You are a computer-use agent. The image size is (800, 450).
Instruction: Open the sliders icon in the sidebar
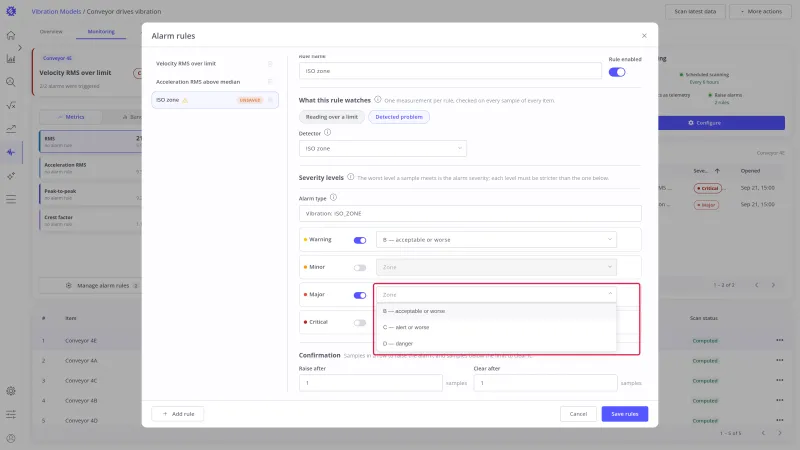pos(11,414)
